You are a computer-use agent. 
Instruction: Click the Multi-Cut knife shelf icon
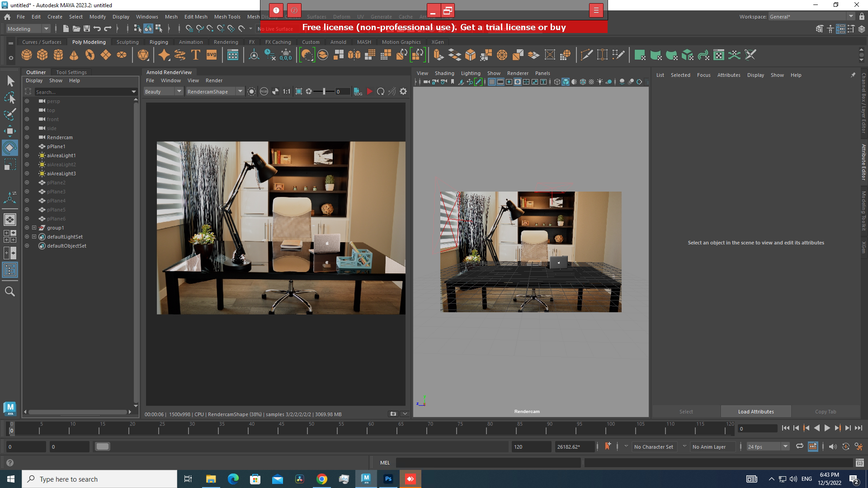(x=586, y=55)
